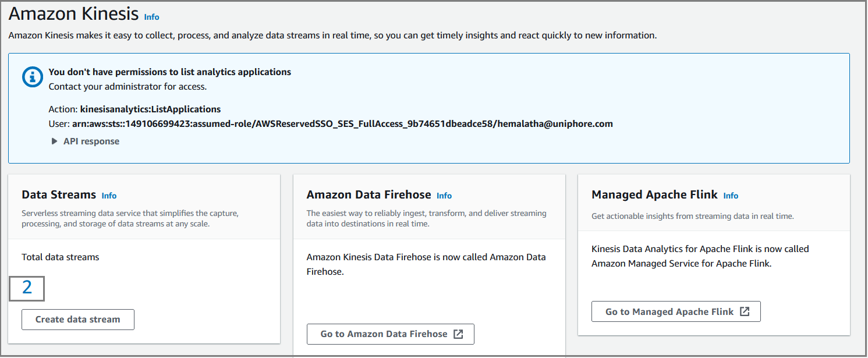868x358 pixels.
Task: Click the external link icon on the Apache Flink button
Action: 745,311
